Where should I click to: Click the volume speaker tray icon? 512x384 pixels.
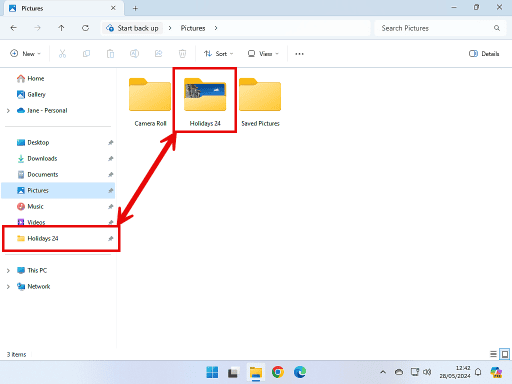coord(427,372)
